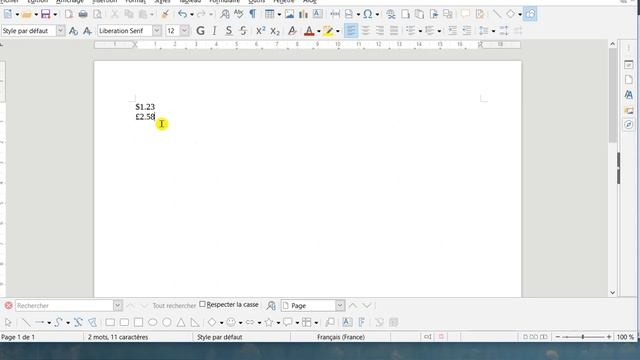Click the Insert Chart icon
The height and width of the screenshot is (360, 640).
tap(303, 14)
